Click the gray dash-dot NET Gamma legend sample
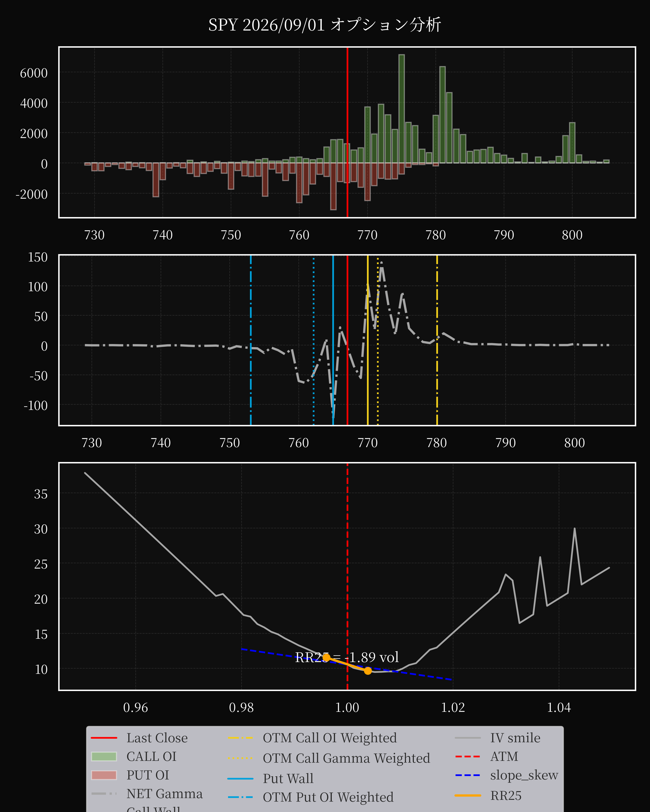Image resolution: width=650 pixels, height=812 pixels. [x=104, y=794]
